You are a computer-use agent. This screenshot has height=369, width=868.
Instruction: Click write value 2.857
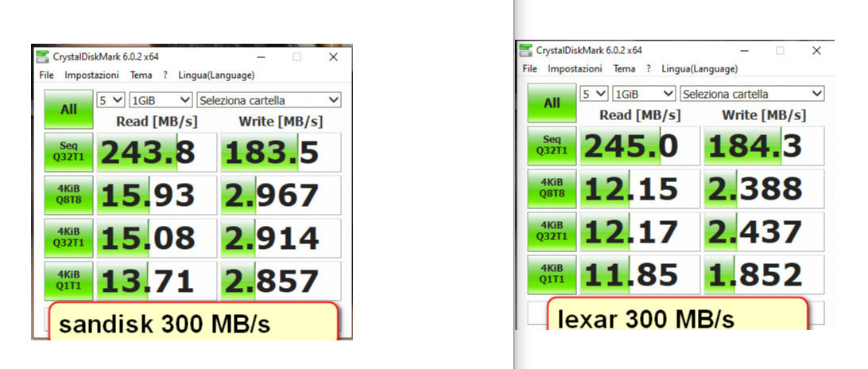click(x=281, y=281)
